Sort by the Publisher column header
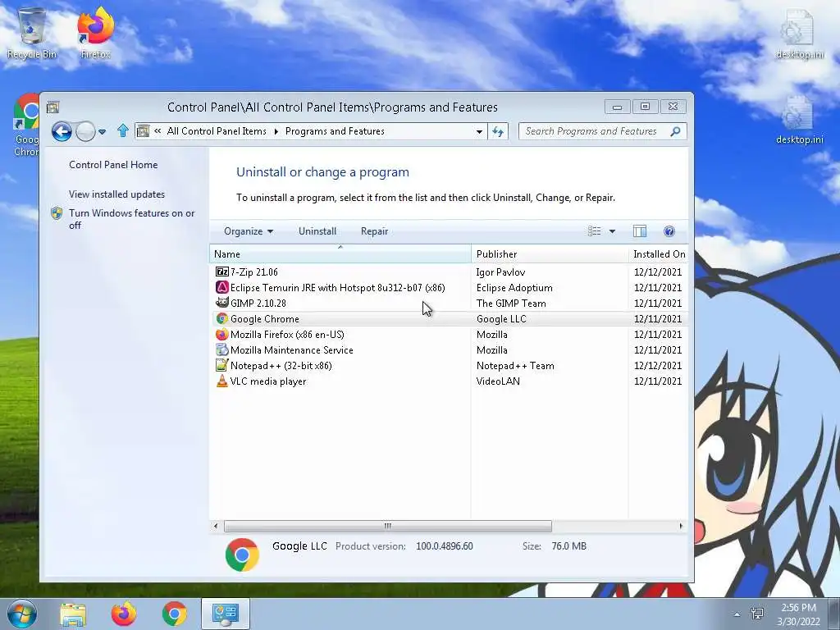Image resolution: width=840 pixels, height=630 pixels. pyautogui.click(x=550, y=254)
